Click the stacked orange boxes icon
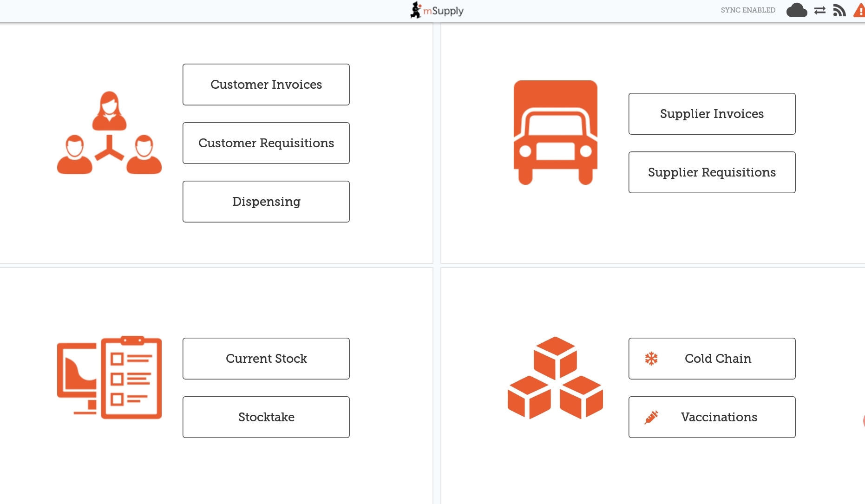Viewport: 865px width, 504px height. (555, 377)
